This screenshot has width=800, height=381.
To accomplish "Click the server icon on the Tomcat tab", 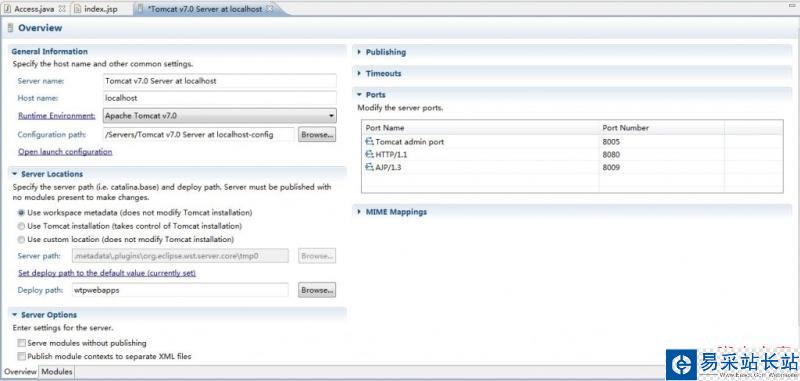I will [140, 9].
